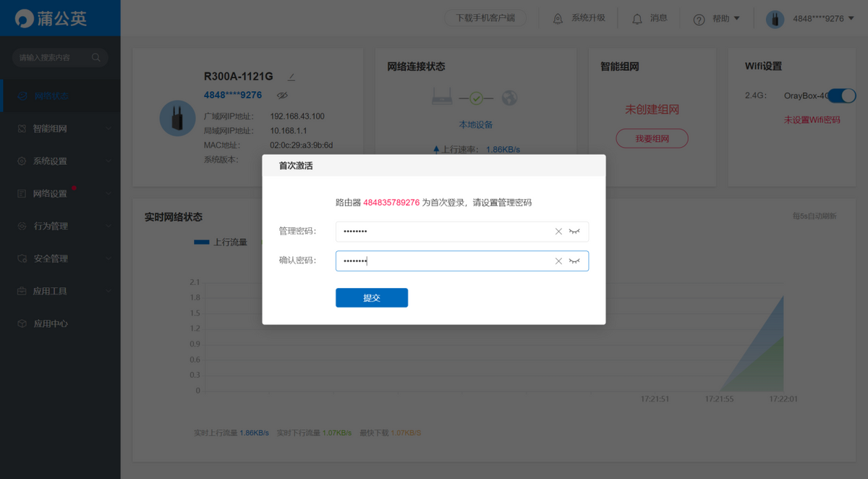Click the 未设置Wifi密码 link
Screen dimensions: 868x479
812,120
